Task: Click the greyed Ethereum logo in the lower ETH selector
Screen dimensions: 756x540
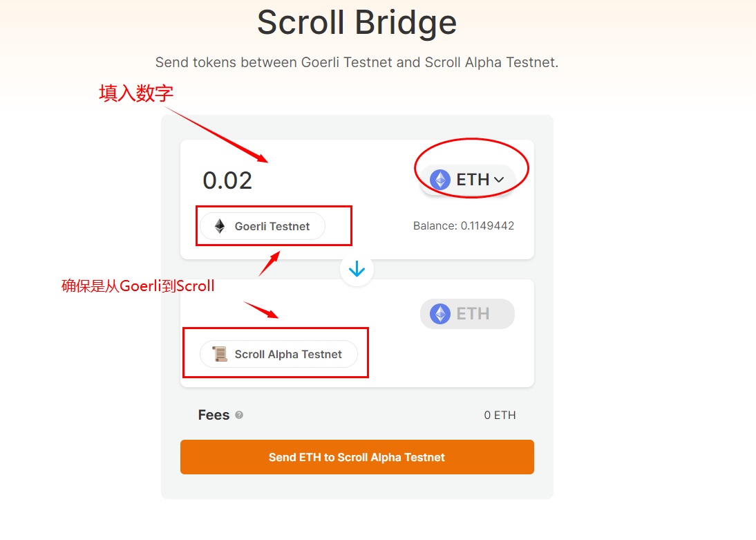Action: point(440,314)
